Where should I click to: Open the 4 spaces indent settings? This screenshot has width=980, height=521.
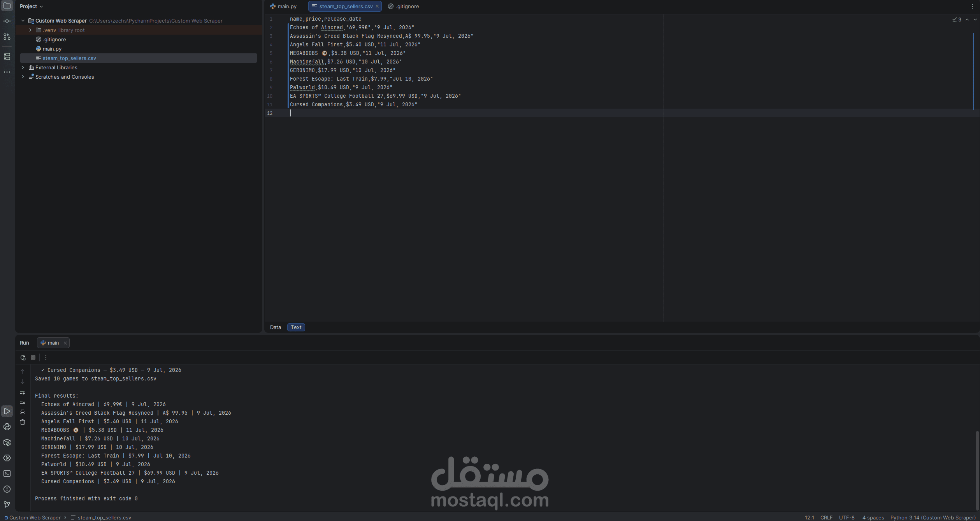[873, 517]
